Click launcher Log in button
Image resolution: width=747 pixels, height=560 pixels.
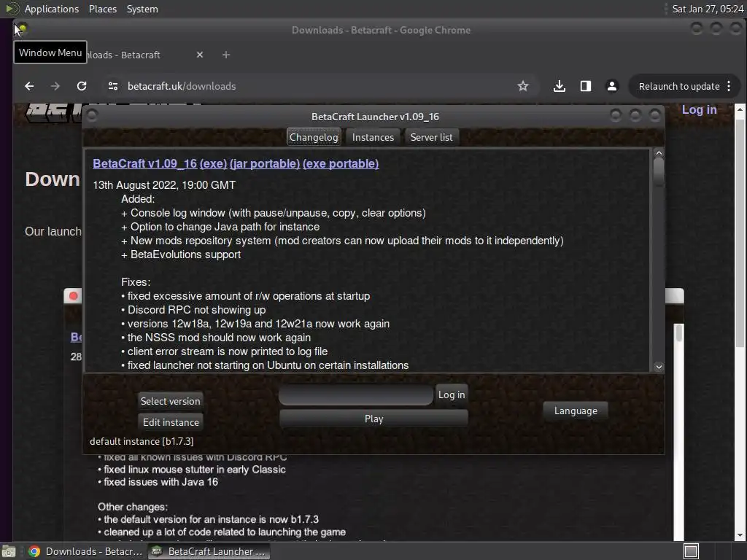451,394
